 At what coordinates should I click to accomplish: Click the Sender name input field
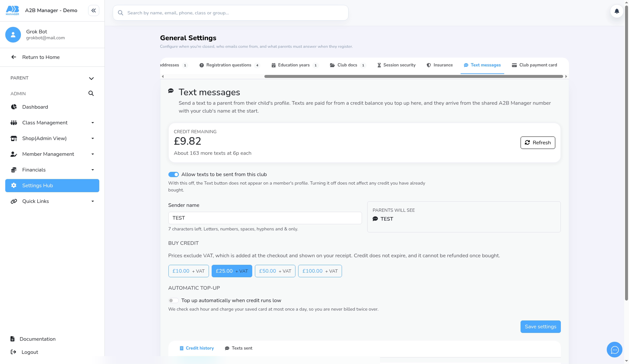tap(265, 218)
